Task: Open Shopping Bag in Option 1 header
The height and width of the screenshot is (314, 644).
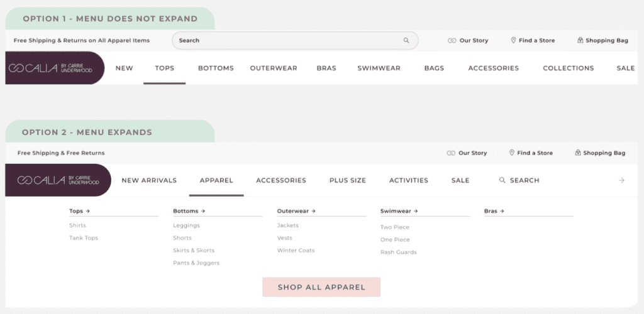Action: click(x=602, y=41)
